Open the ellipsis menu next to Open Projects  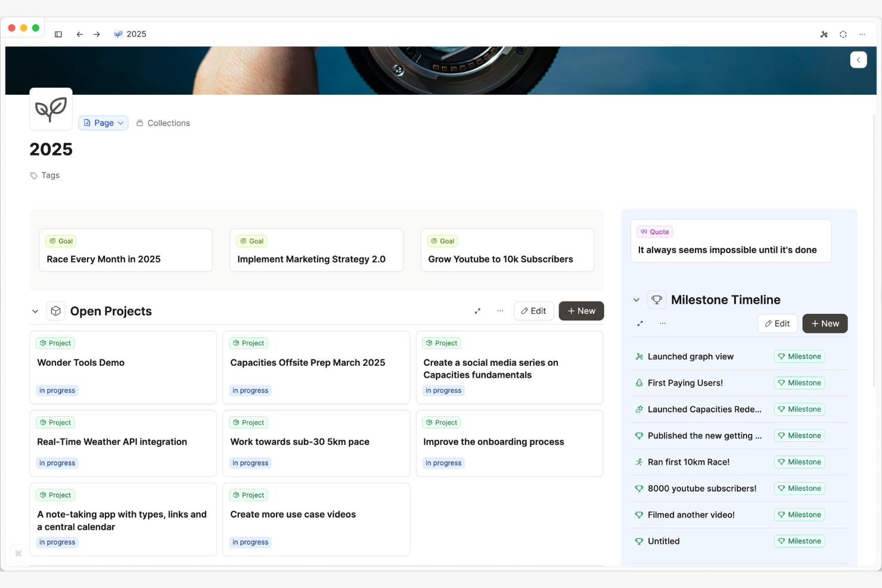click(x=500, y=310)
